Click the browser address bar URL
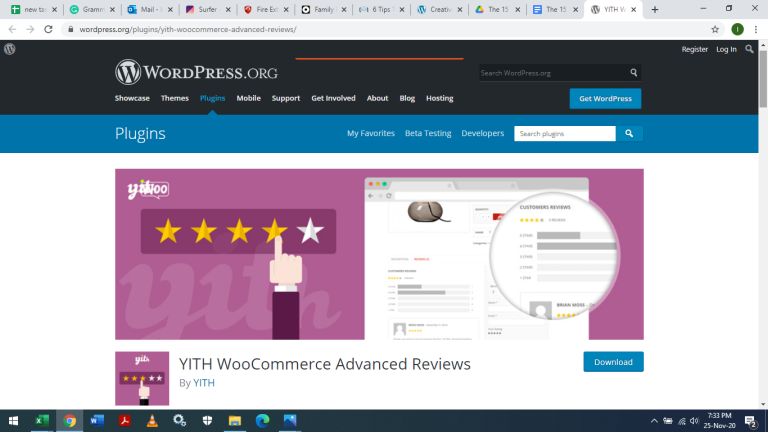768x432 pixels. tap(188, 29)
